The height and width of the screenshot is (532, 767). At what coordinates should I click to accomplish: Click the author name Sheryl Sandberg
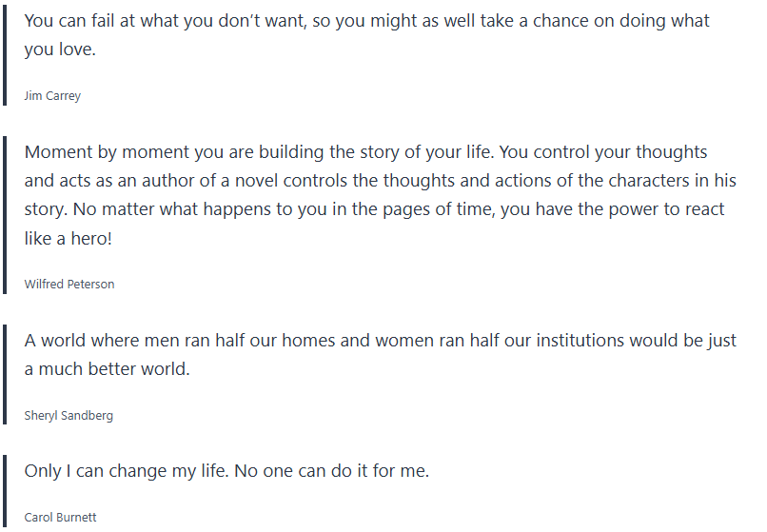(69, 415)
